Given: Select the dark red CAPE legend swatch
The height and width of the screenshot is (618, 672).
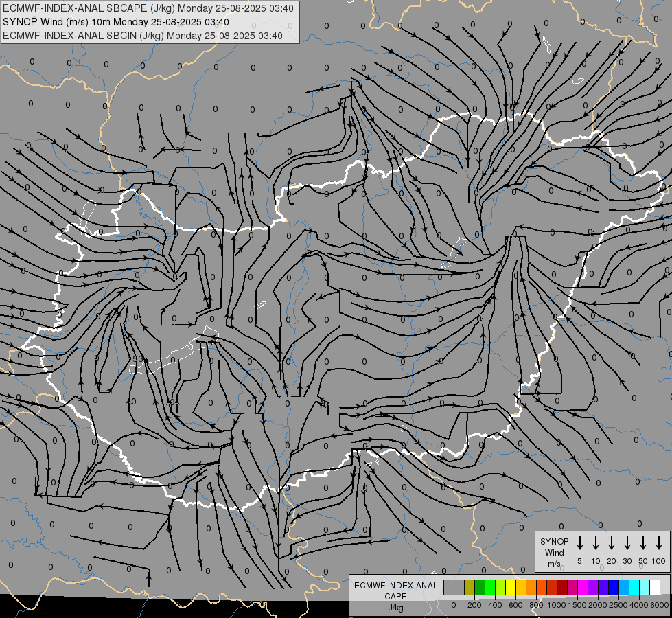Looking at the screenshot, I should pyautogui.click(x=562, y=587).
